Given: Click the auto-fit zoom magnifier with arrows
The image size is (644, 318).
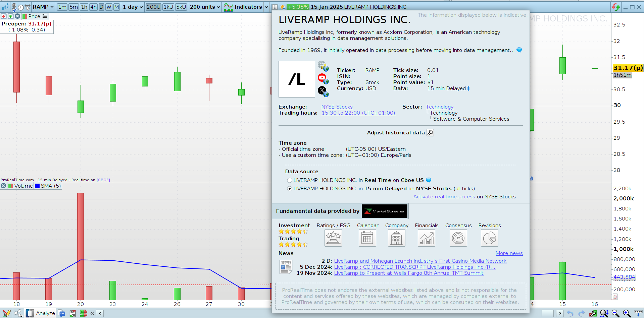Looking at the screenshot, I should tap(604, 313).
